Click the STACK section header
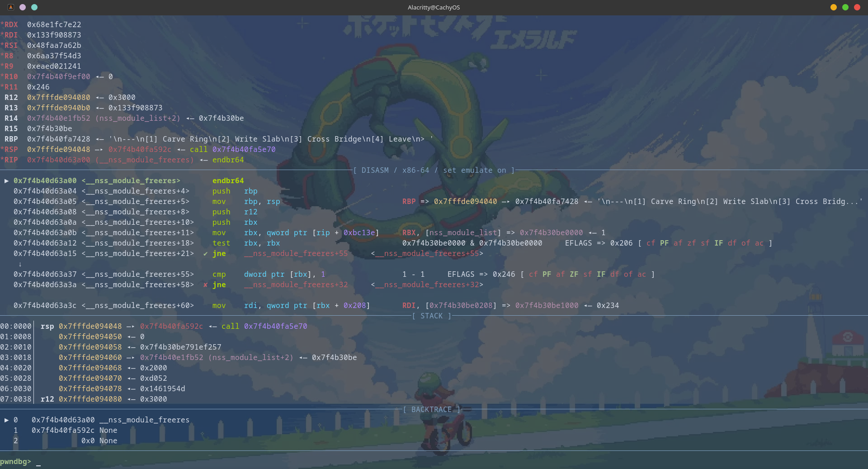The height and width of the screenshot is (469, 868). (432, 316)
